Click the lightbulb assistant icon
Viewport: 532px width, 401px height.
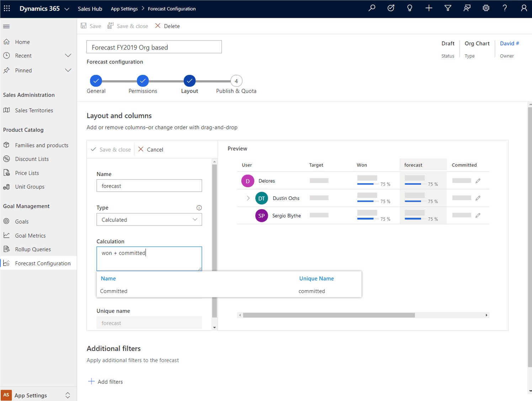(410, 8)
